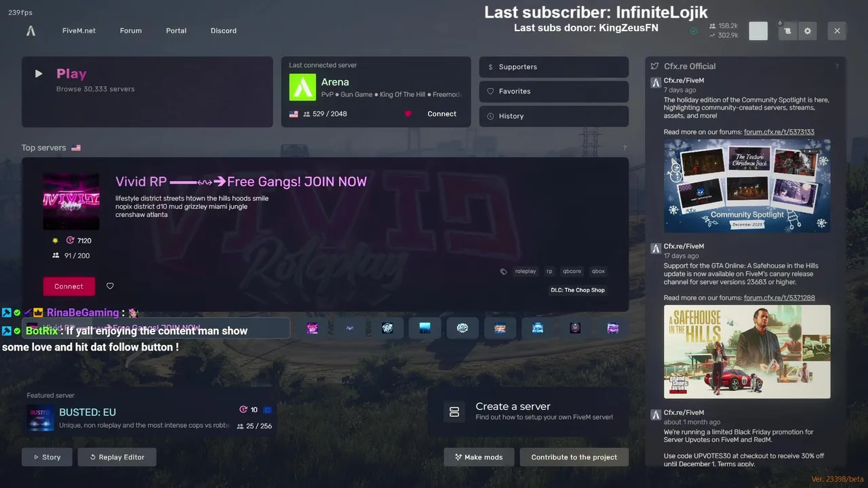
Task: Toggle favorite heart for Arena server
Action: 408,114
